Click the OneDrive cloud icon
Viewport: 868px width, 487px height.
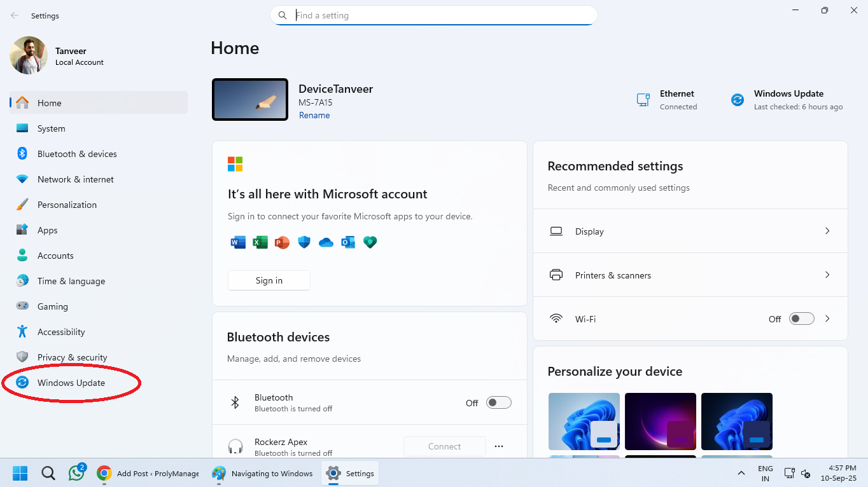coord(326,242)
